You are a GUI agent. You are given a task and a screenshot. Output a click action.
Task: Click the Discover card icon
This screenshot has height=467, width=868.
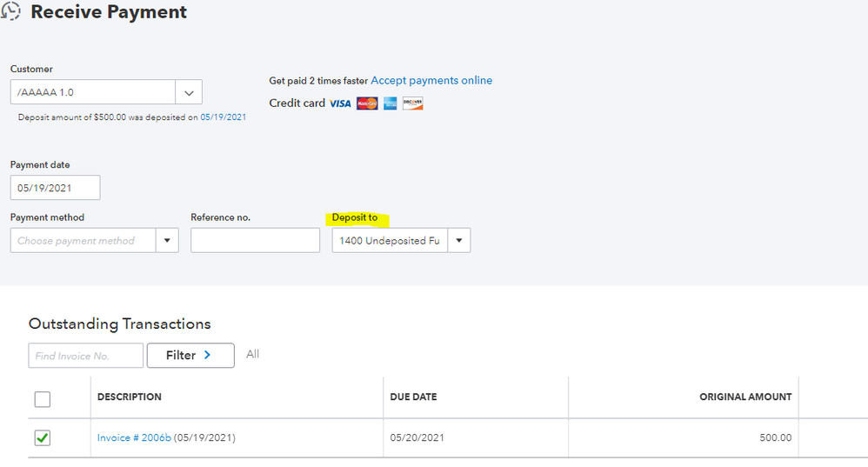click(412, 103)
